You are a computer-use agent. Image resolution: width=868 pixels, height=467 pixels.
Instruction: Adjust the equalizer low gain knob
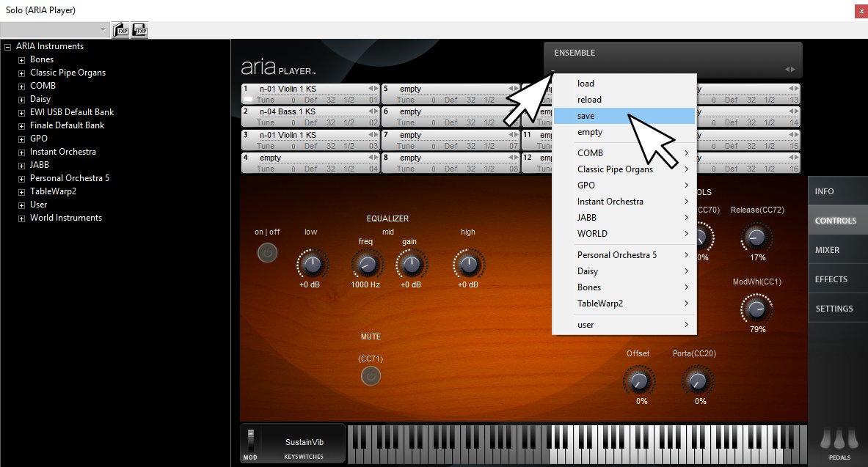click(311, 264)
